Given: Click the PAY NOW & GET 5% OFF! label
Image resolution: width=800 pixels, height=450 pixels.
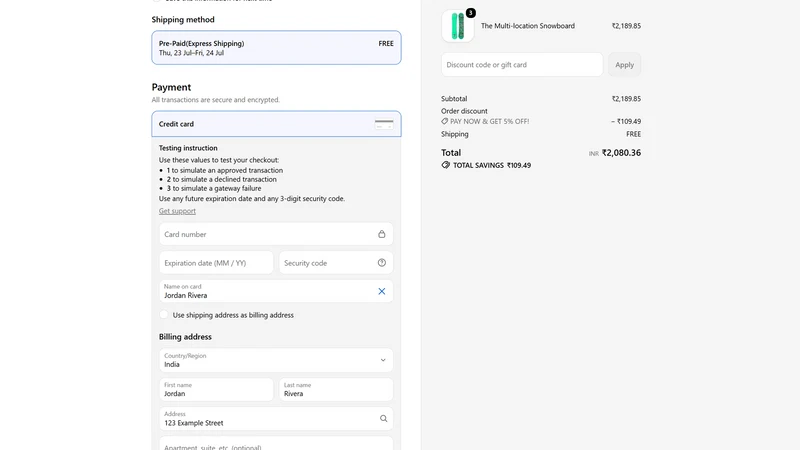Looking at the screenshot, I should pyautogui.click(x=489, y=121).
